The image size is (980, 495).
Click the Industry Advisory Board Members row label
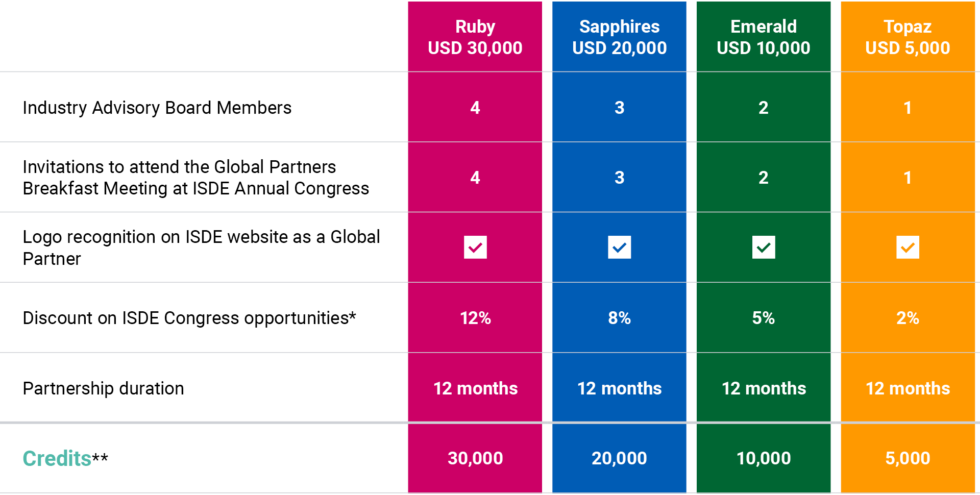tap(157, 108)
